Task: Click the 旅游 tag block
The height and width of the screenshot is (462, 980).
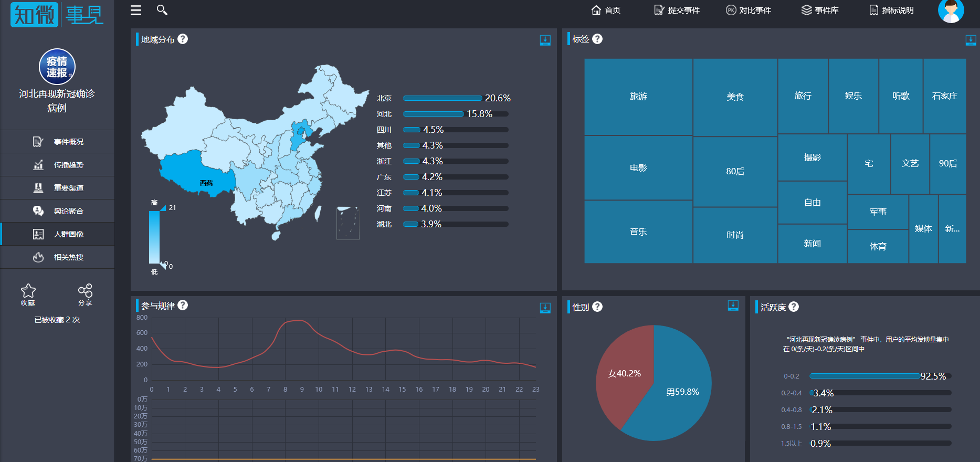Action: 638,97
